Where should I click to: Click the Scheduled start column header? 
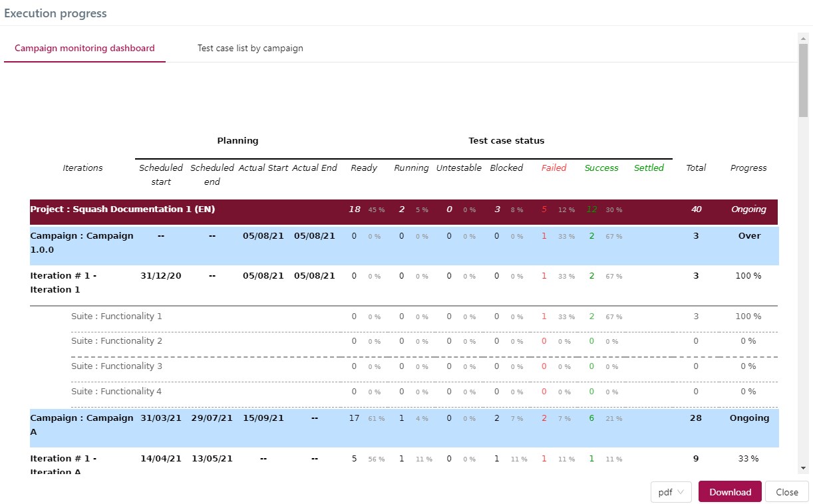tap(161, 175)
